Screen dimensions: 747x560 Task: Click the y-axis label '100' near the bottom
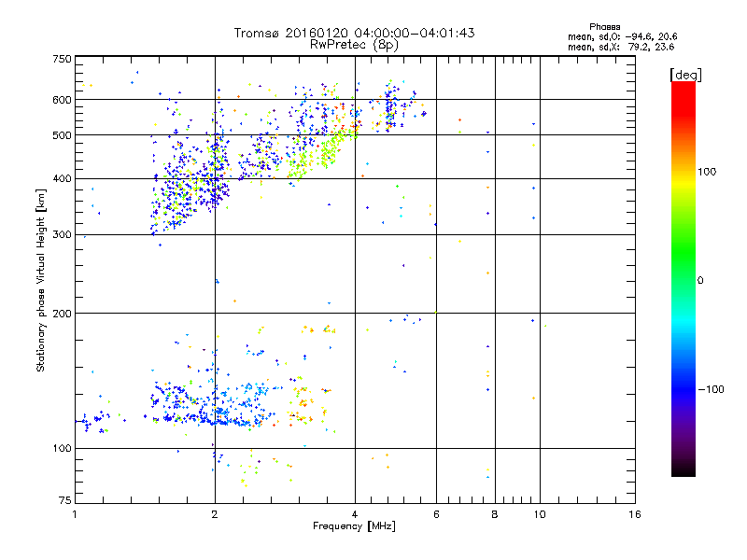coord(62,448)
